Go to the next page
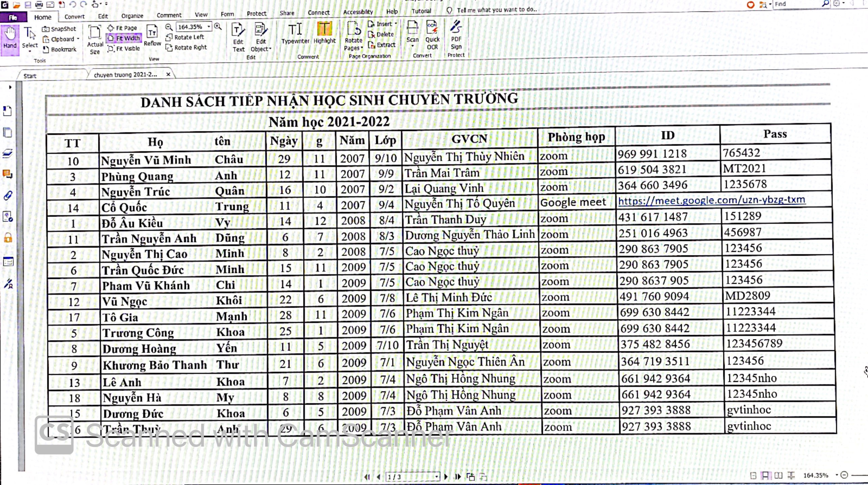Screen dimensions: 868x485 pos(446,477)
